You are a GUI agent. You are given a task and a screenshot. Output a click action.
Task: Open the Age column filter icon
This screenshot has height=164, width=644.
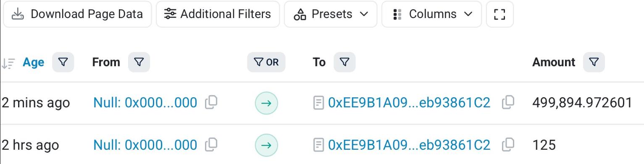click(63, 62)
